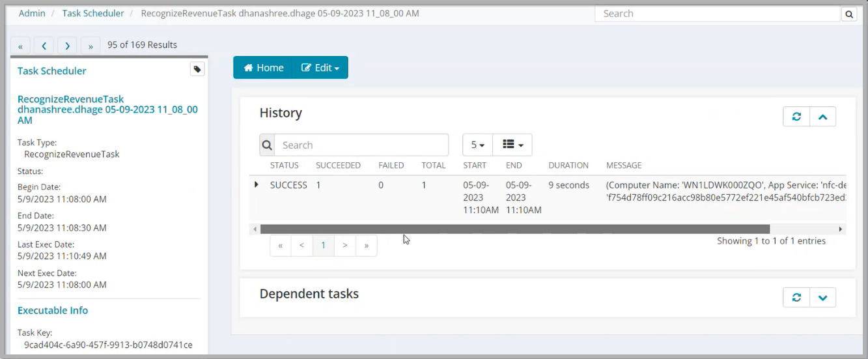Open the column list view dropdown

pyautogui.click(x=512, y=145)
